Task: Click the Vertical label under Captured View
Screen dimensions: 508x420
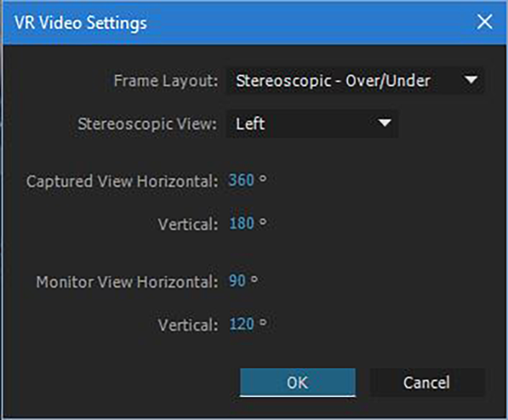Action: pyautogui.click(x=188, y=224)
